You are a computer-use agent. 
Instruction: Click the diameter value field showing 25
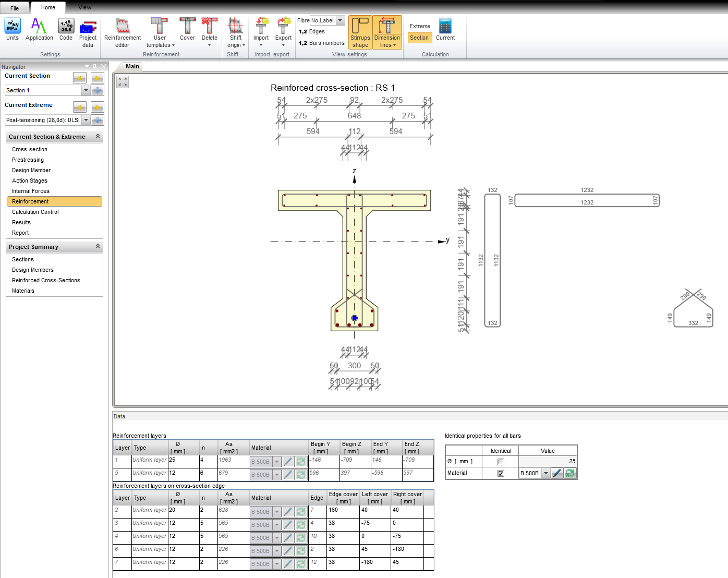548,462
